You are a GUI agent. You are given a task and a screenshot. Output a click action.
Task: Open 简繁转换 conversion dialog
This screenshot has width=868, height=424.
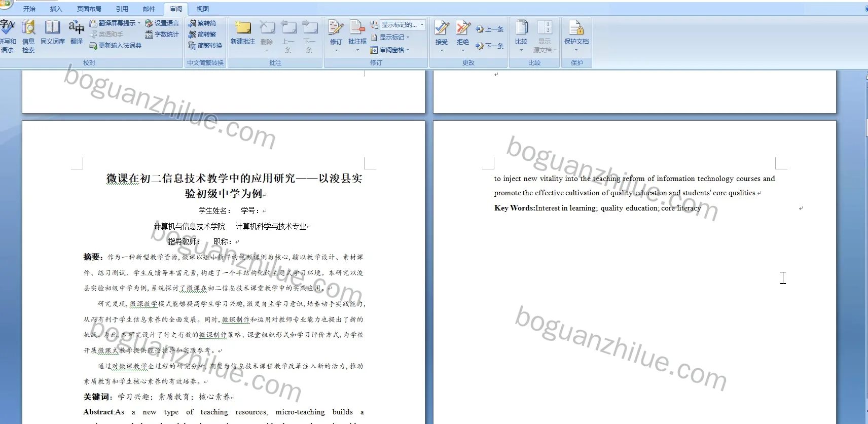click(x=205, y=46)
